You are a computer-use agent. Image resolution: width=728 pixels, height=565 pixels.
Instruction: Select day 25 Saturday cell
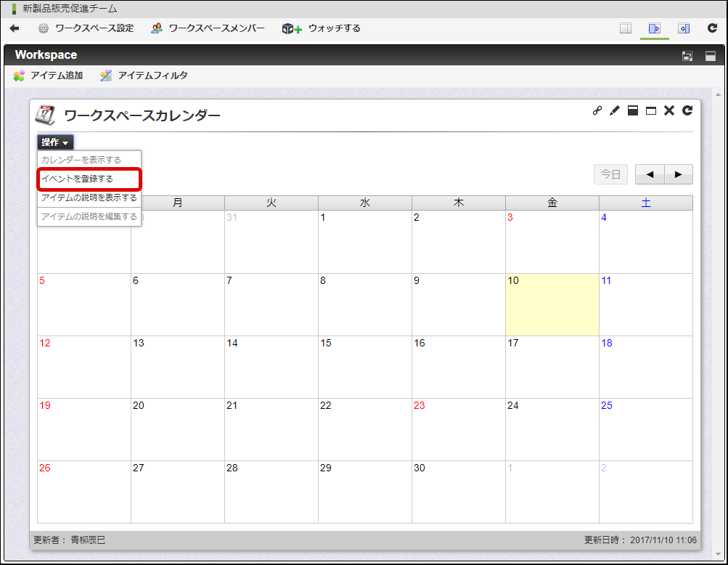pyautogui.click(x=646, y=429)
